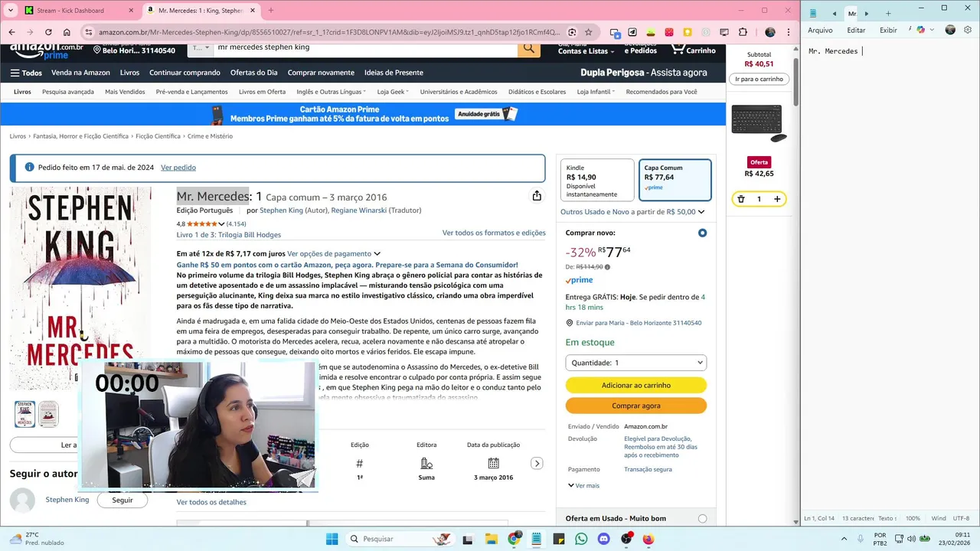Open Firefox from the taskbar

(648, 539)
